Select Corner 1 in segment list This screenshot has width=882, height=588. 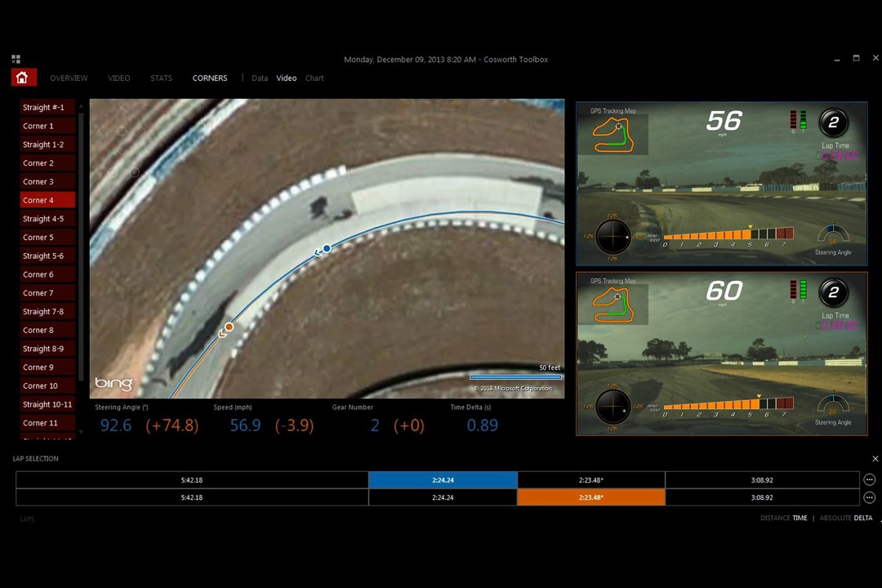[x=48, y=126]
